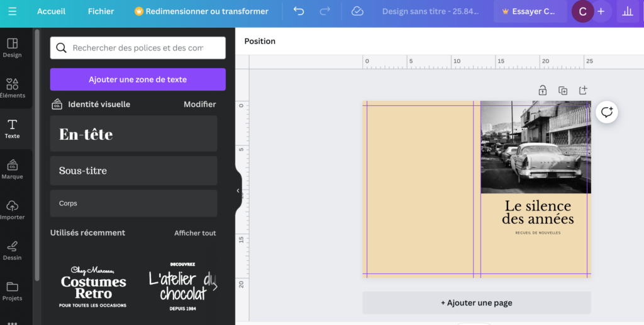Lock the page using padlock icon
Image resolution: width=644 pixels, height=325 pixels.
[x=542, y=91]
